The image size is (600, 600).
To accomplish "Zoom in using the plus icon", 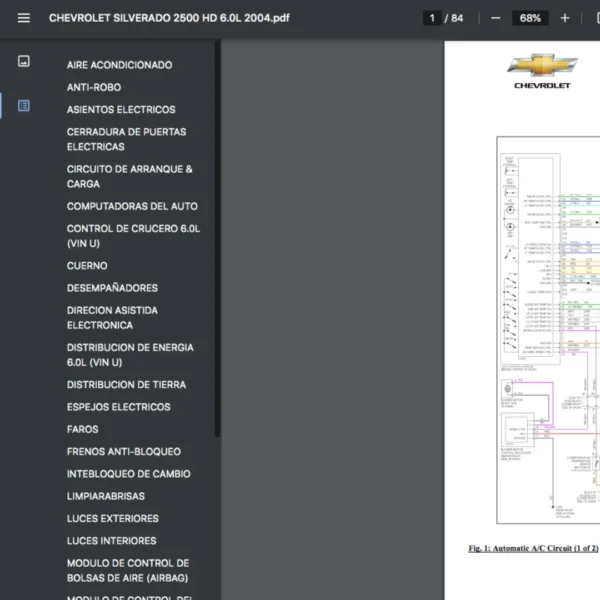I will point(565,18).
